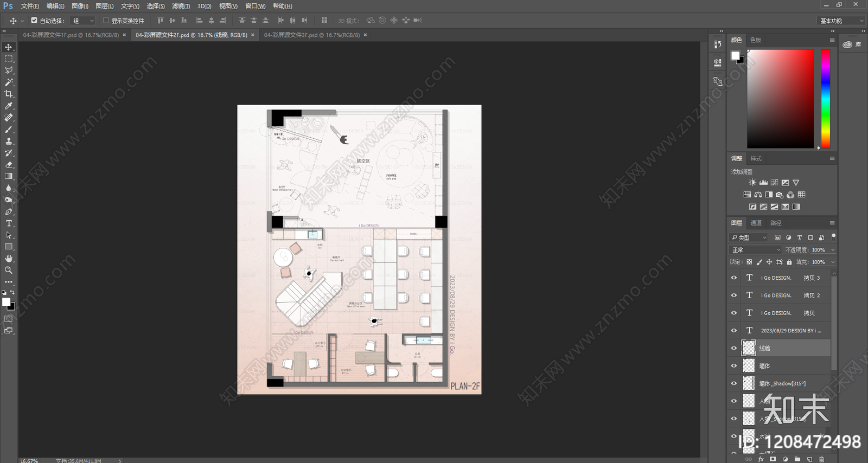
Task: Hide the 墙体 layer
Action: tap(734, 366)
